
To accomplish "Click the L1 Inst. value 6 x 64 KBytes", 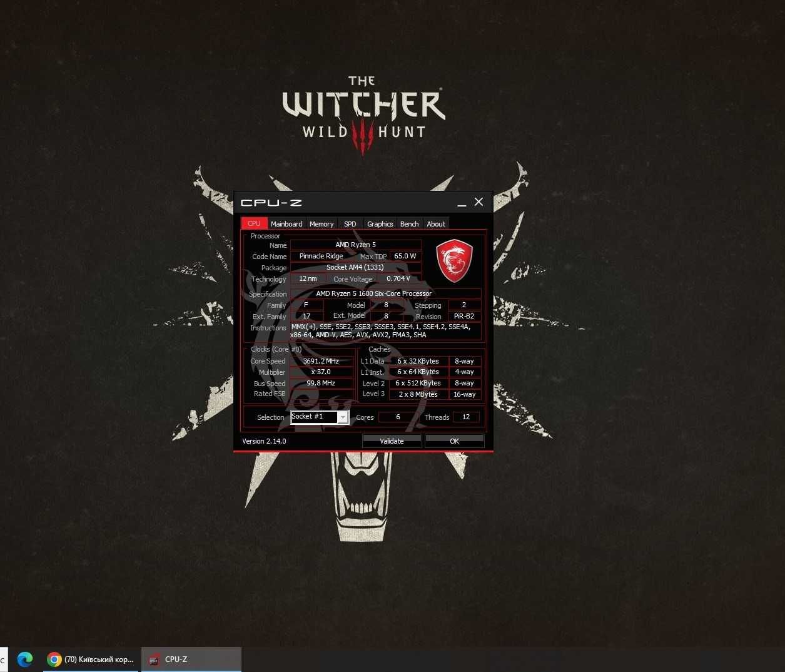I will point(418,372).
